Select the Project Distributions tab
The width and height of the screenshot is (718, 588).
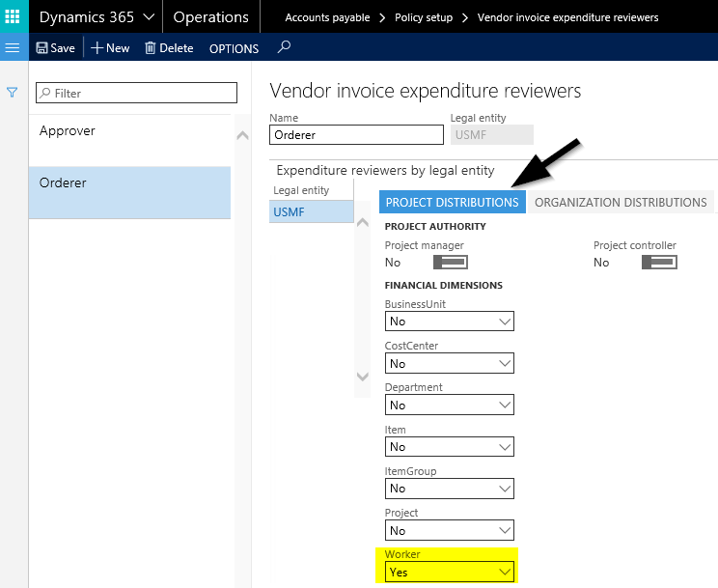click(452, 202)
